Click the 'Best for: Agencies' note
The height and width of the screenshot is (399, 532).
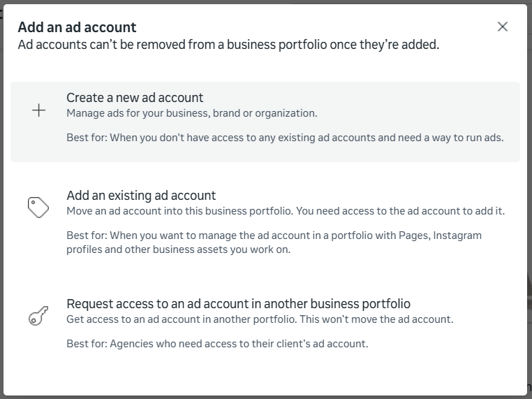[x=217, y=344]
